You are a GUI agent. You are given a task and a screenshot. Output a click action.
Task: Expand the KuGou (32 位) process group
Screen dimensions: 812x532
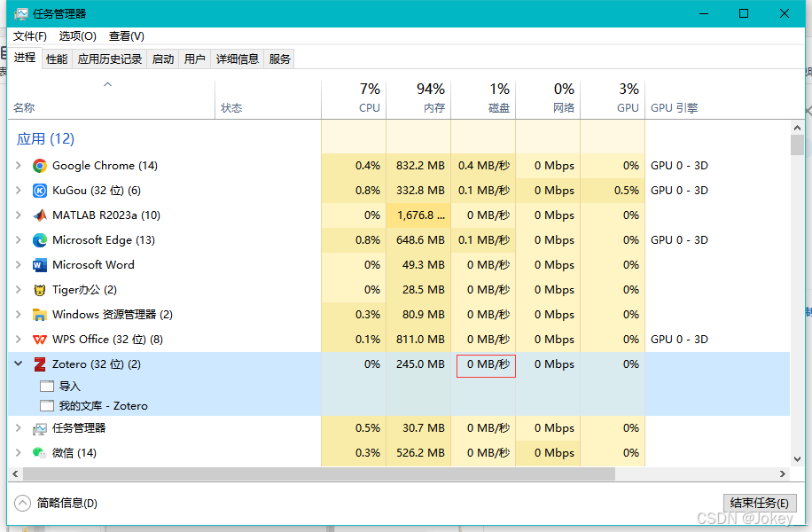(19, 190)
